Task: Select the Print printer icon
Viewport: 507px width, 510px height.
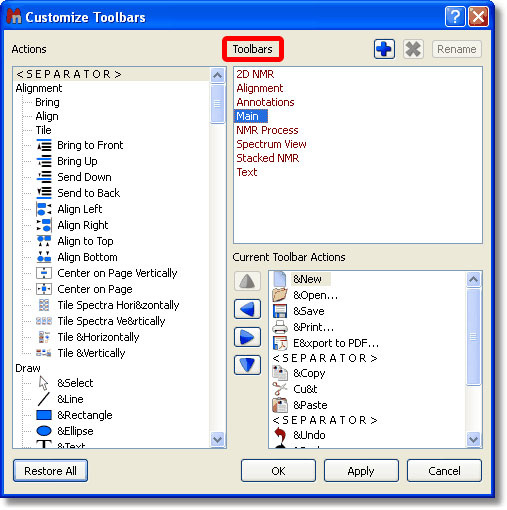Action: (x=280, y=327)
